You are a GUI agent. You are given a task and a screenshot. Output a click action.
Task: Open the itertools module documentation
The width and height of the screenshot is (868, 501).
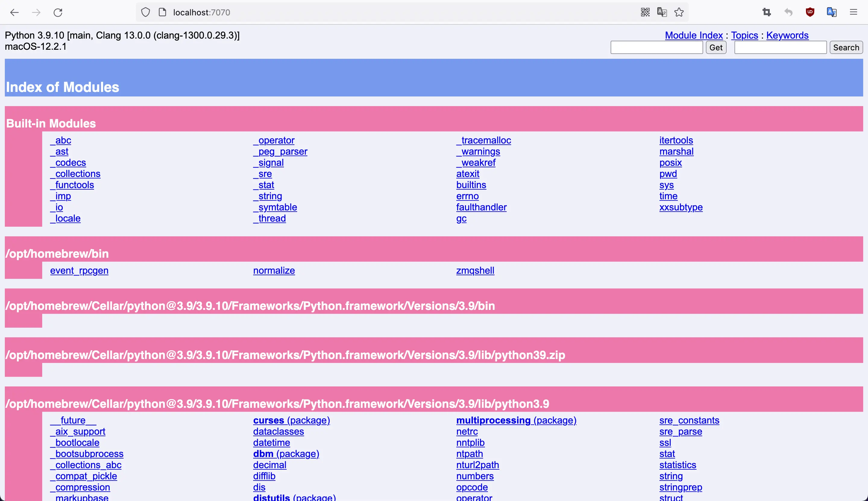tap(676, 140)
